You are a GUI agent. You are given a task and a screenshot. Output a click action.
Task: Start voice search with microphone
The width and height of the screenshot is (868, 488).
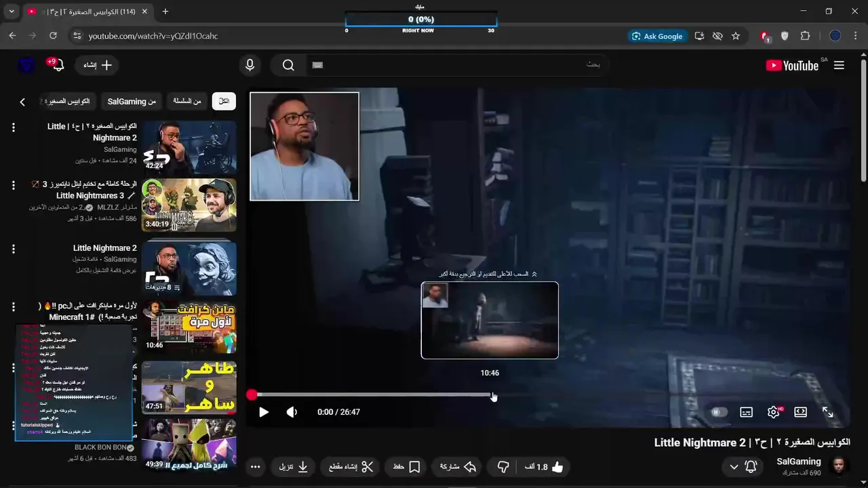(x=250, y=65)
